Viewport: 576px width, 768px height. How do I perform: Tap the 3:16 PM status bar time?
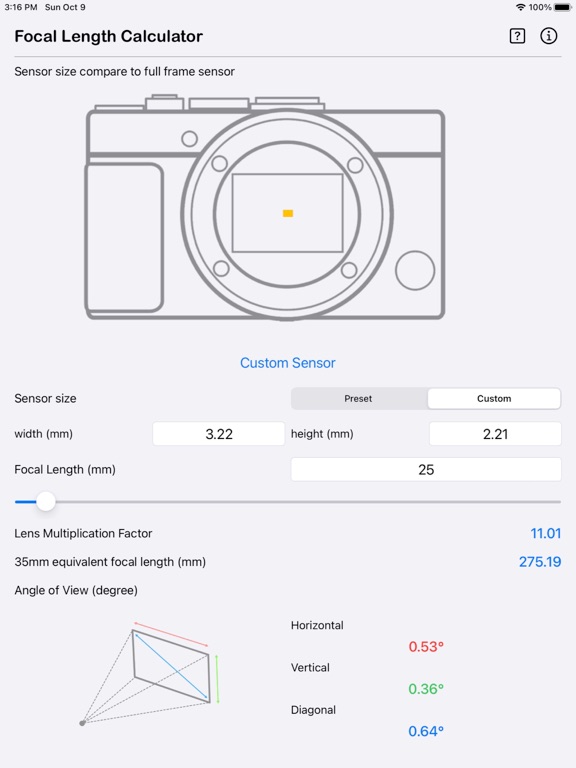[21, 7]
